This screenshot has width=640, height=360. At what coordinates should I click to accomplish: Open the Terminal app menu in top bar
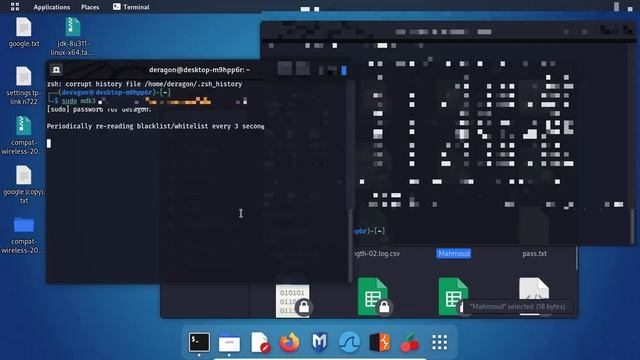131,7
